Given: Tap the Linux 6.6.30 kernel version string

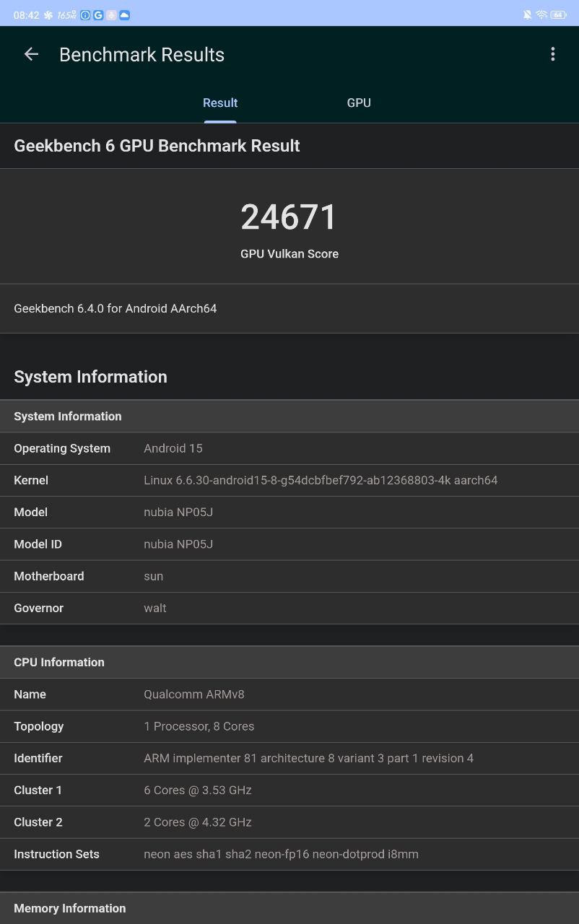Looking at the screenshot, I should coord(321,480).
